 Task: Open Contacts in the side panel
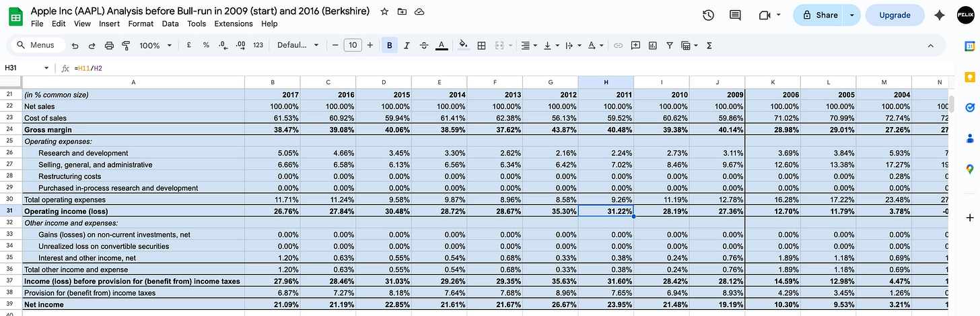[x=970, y=138]
